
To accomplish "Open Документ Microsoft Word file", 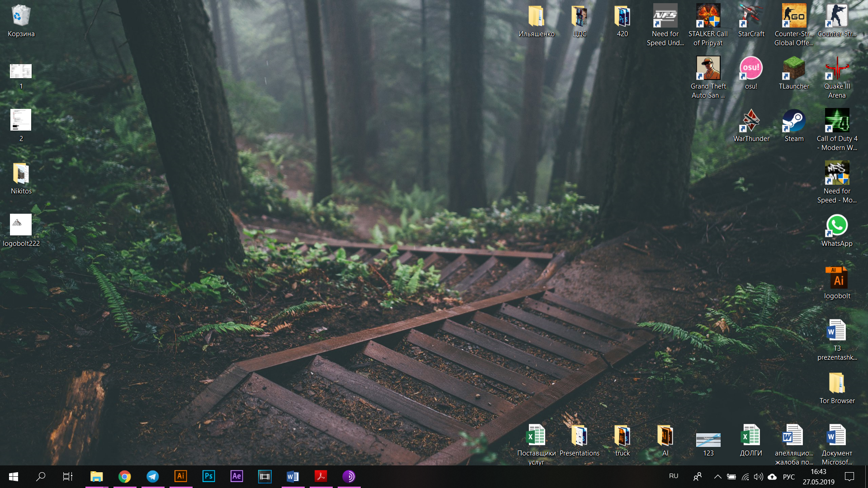I will tap(837, 445).
